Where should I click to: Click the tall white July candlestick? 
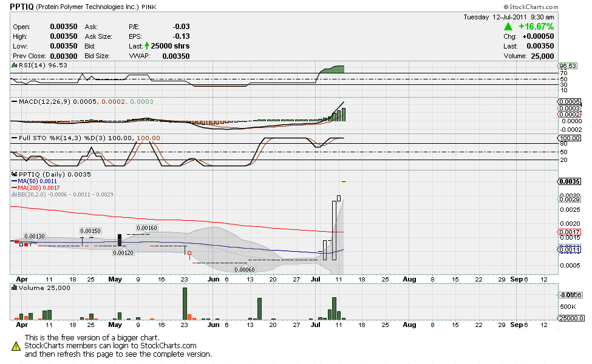point(334,230)
